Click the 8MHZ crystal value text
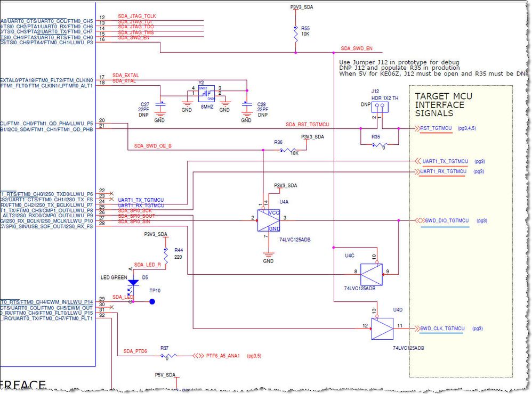532x394 pixels. pos(207,106)
